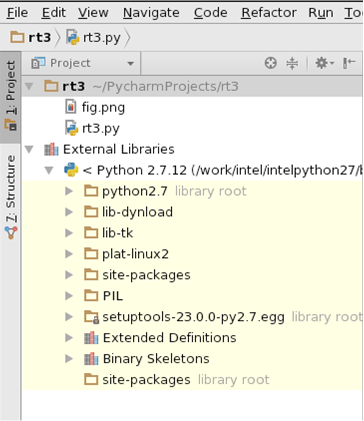
Task: Click the PIL folder icon
Action: tap(91, 296)
